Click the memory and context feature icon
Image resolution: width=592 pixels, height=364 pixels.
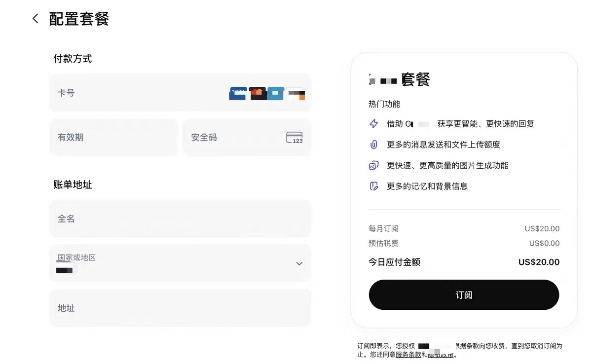tap(374, 186)
